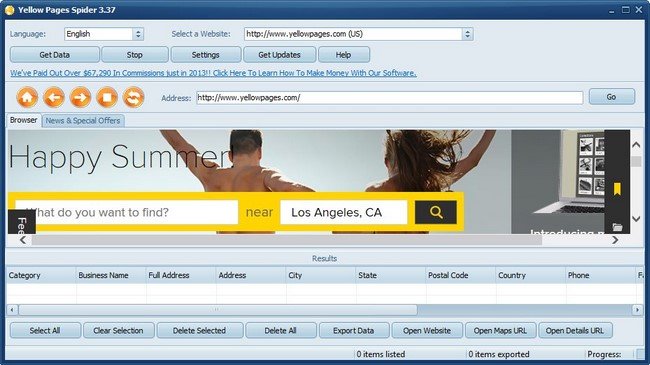Click the 'Happy Summer' banner heading
Viewport: 650px width, 365px height.
click(x=120, y=158)
